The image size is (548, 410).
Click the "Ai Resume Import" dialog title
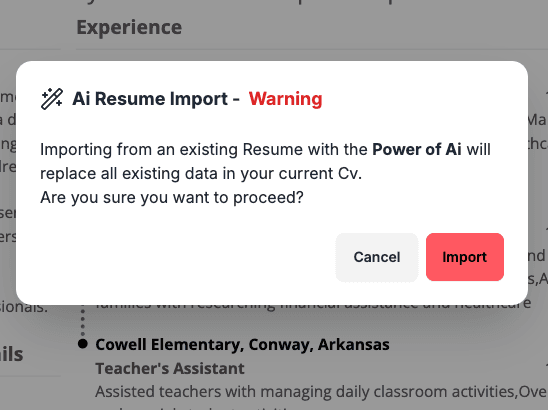(x=150, y=99)
